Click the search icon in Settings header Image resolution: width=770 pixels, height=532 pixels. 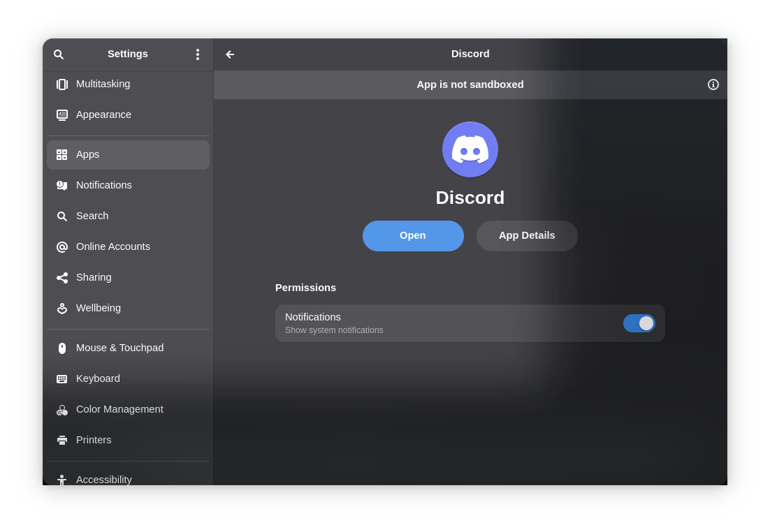tap(59, 54)
